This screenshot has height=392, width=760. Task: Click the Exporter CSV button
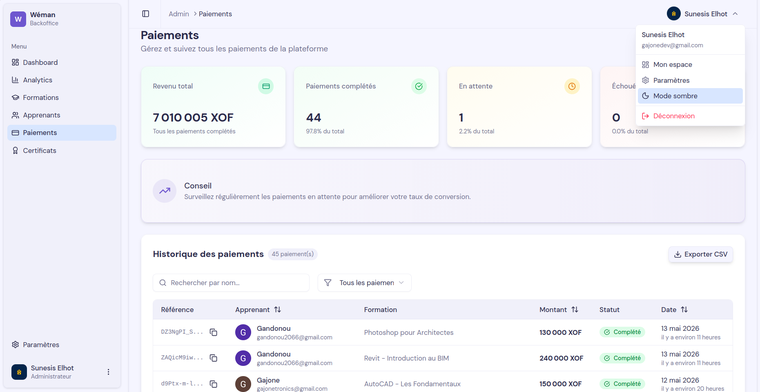pos(700,254)
